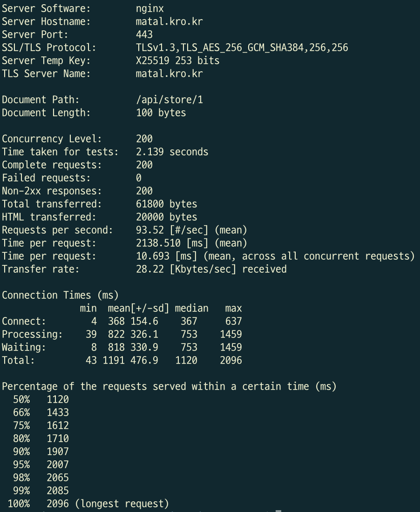Click the 50% percentile row value 1120
This screenshot has width=420, height=512.
pyautogui.click(x=58, y=399)
